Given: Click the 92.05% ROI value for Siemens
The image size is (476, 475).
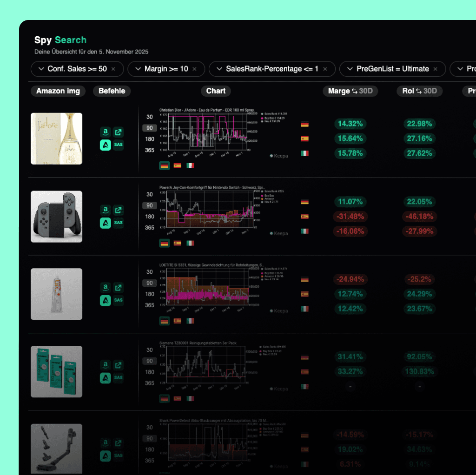Looking at the screenshot, I should [420, 357].
